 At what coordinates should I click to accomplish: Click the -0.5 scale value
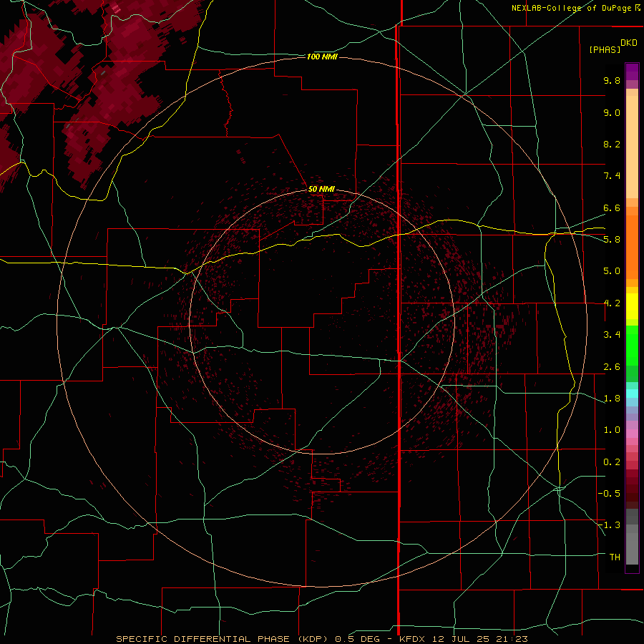point(609,493)
